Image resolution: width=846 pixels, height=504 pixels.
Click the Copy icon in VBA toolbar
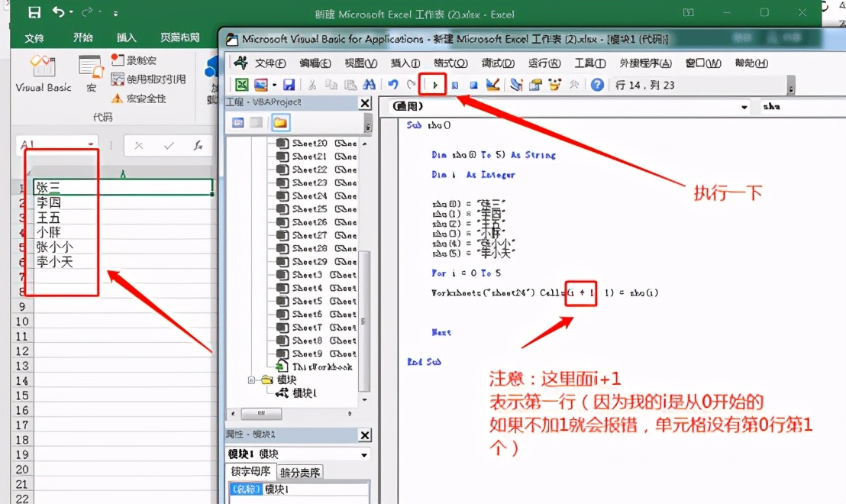[x=331, y=85]
